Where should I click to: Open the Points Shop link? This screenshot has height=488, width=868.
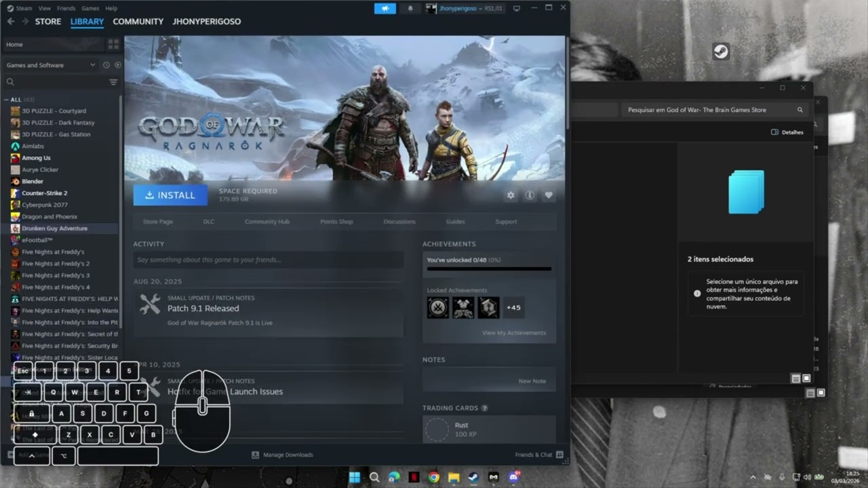coord(336,222)
